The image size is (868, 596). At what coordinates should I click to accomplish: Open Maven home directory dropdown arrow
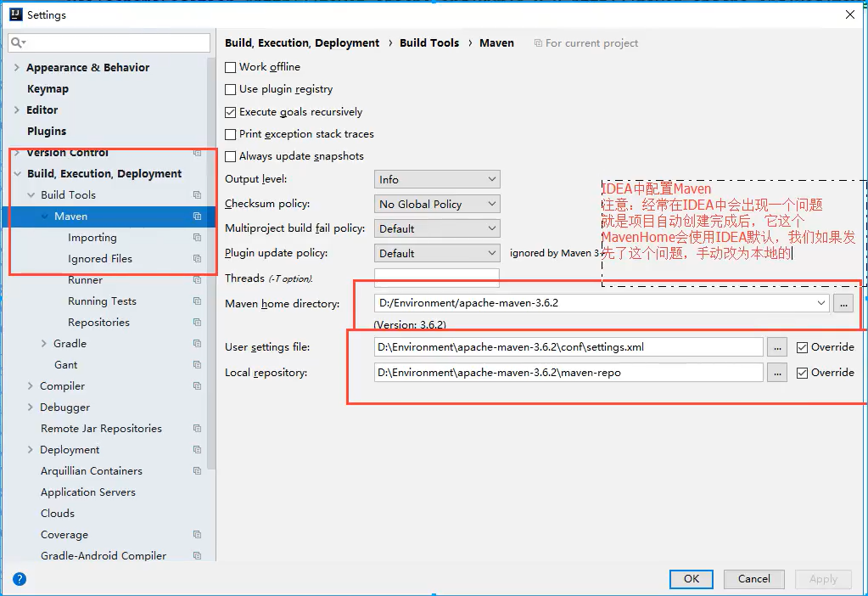point(821,303)
